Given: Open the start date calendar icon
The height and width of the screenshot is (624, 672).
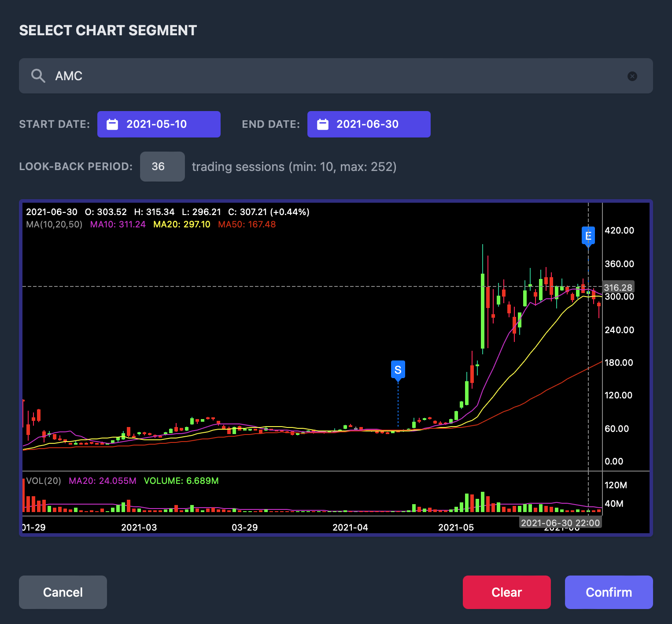Looking at the screenshot, I should coord(113,124).
